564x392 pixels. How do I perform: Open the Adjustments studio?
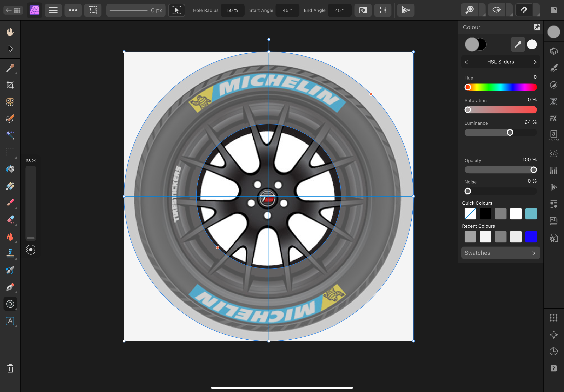(x=554, y=85)
